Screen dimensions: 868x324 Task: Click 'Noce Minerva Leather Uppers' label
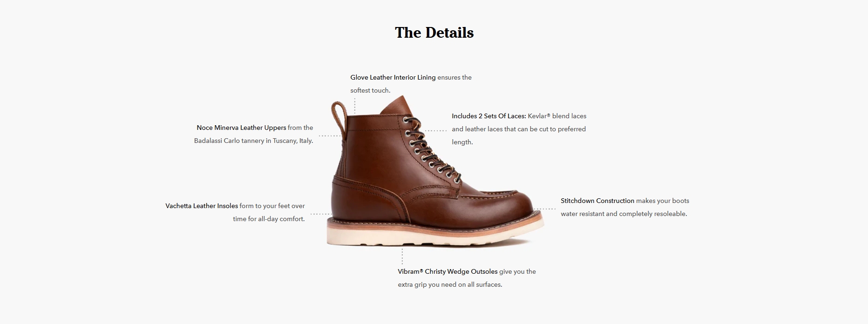[x=241, y=128]
